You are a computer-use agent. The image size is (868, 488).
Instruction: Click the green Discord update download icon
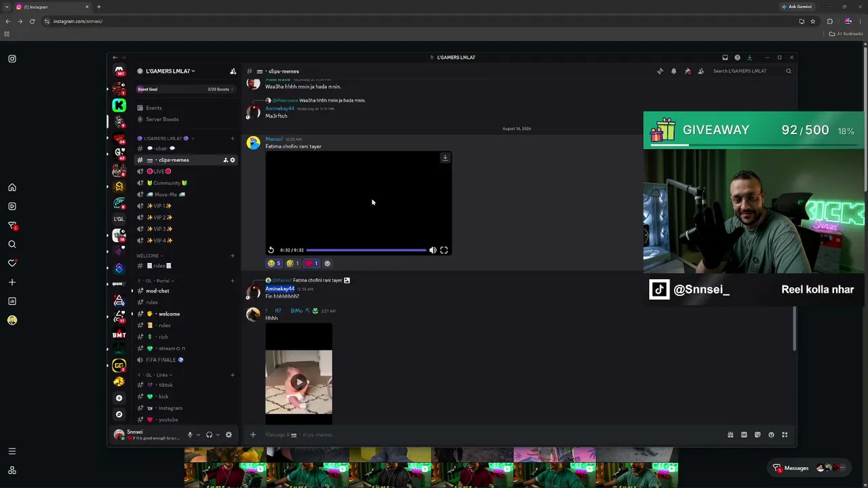click(x=749, y=58)
